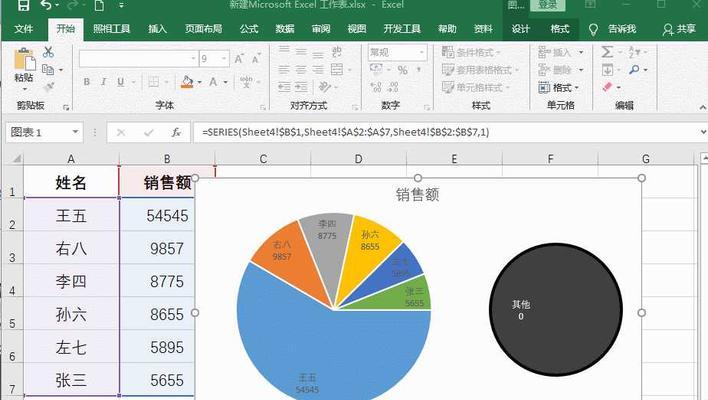Click the Wrap Text icon
This screenshot has width=708, height=400.
337,51
